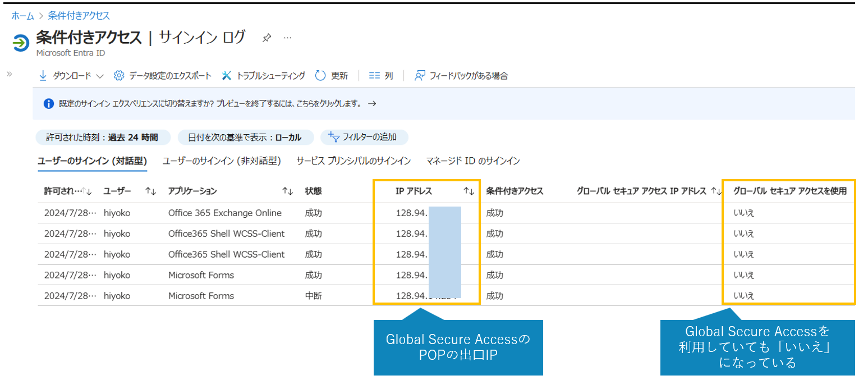The image size is (868, 380).
Task: Click the ダウンロード download icon
Action: 43,75
